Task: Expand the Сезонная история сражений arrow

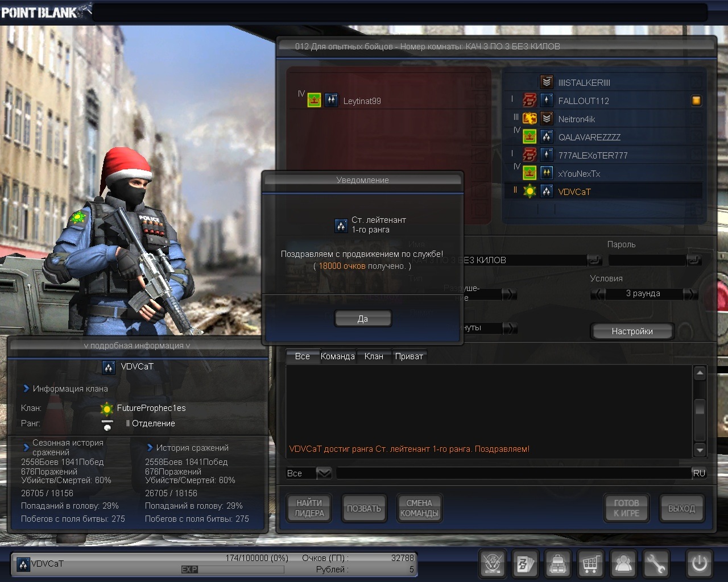Action: (26, 447)
